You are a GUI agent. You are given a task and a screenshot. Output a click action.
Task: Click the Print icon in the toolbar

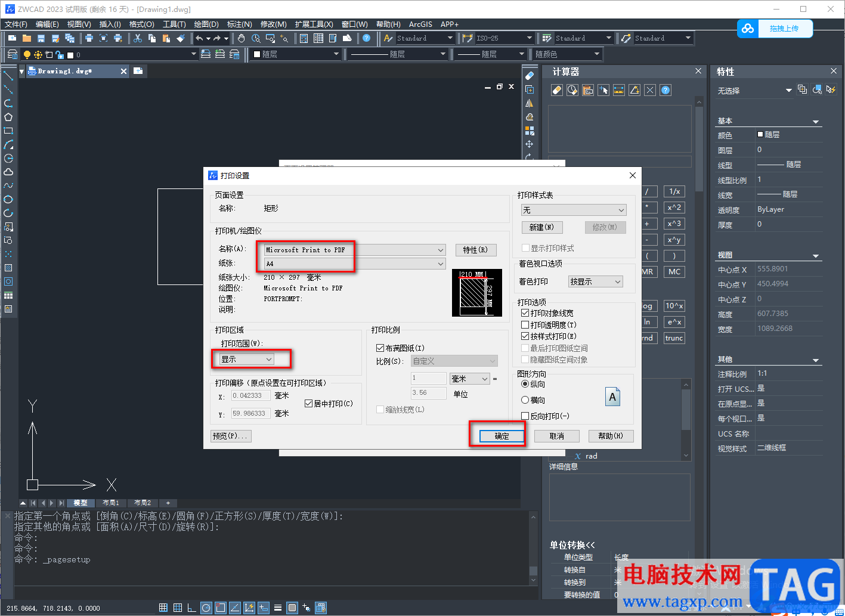tap(89, 38)
